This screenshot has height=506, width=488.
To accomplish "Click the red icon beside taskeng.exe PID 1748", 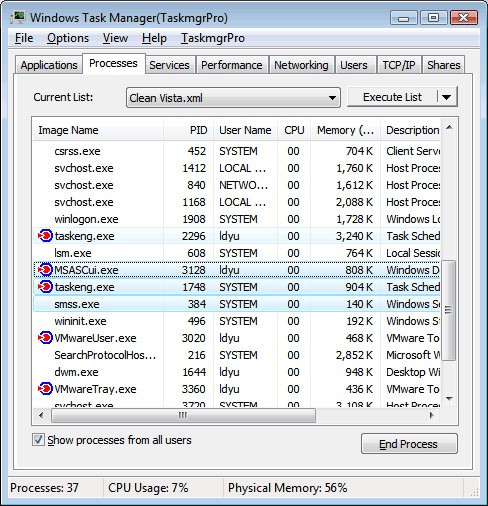I will pos(45,287).
